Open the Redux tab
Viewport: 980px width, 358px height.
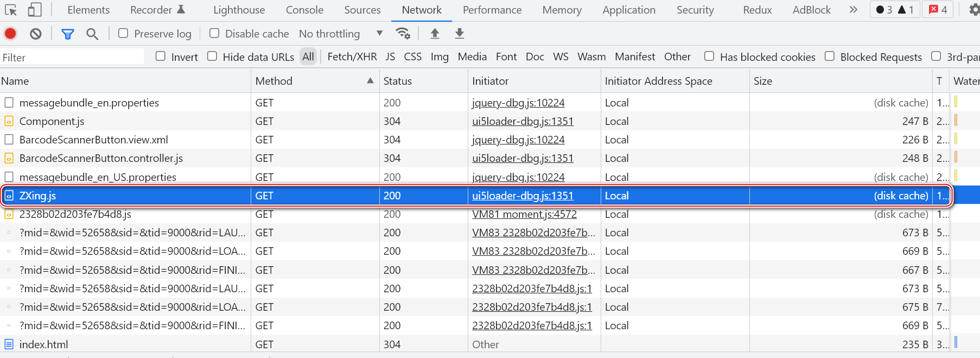758,10
